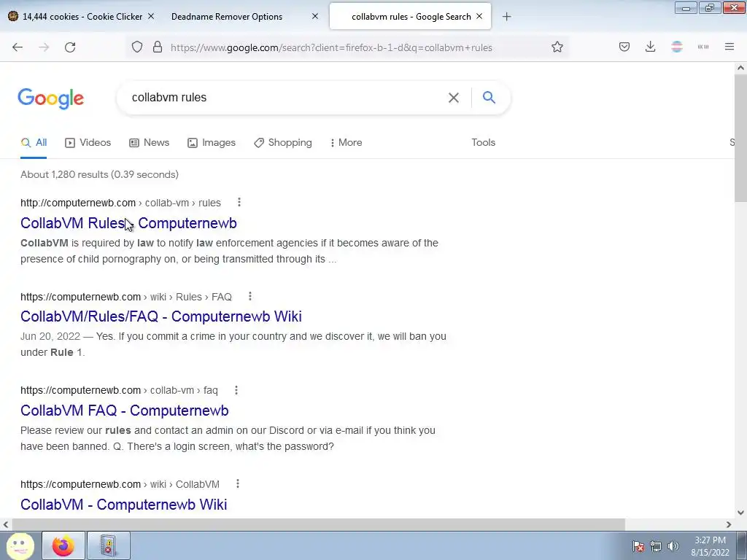Click inside the collabvm rules search field
The width and height of the screenshot is (747, 560).
(x=286, y=98)
